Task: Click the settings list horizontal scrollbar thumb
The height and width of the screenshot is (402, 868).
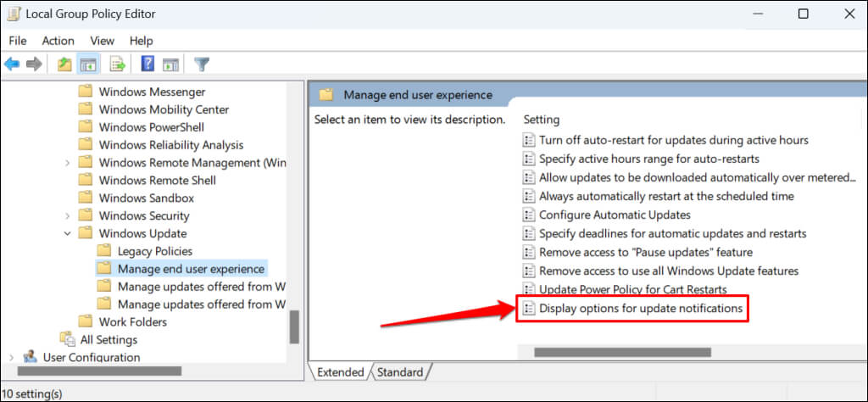Action: pyautogui.click(x=622, y=352)
